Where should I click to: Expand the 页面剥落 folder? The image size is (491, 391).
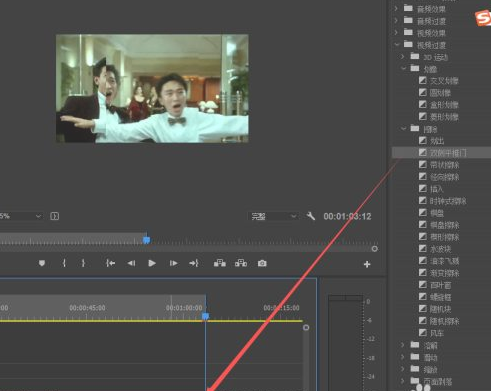click(x=403, y=381)
